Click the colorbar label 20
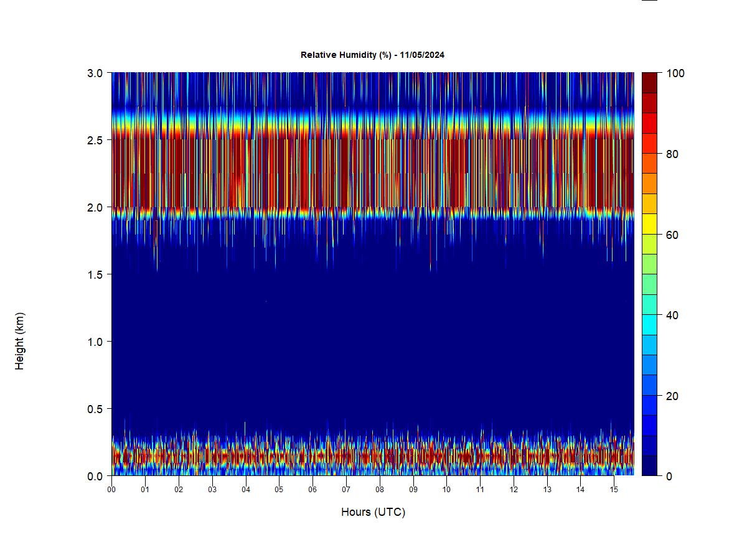This screenshot has height=560, width=747. 672,396
